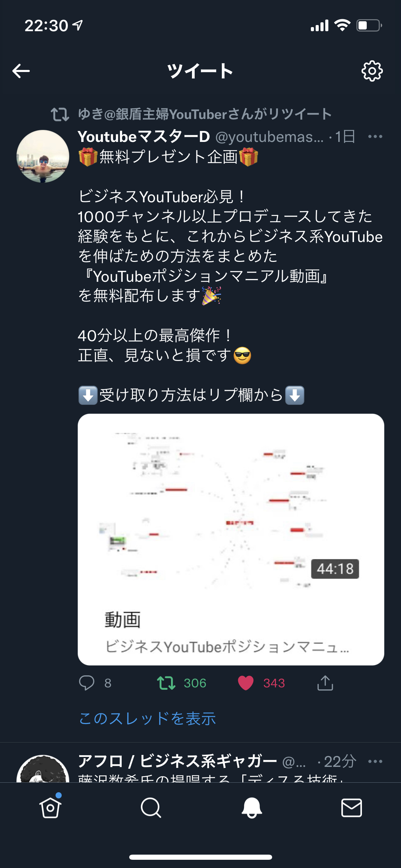Open direct messages envelope icon
The height and width of the screenshot is (868, 401).
[x=352, y=808]
